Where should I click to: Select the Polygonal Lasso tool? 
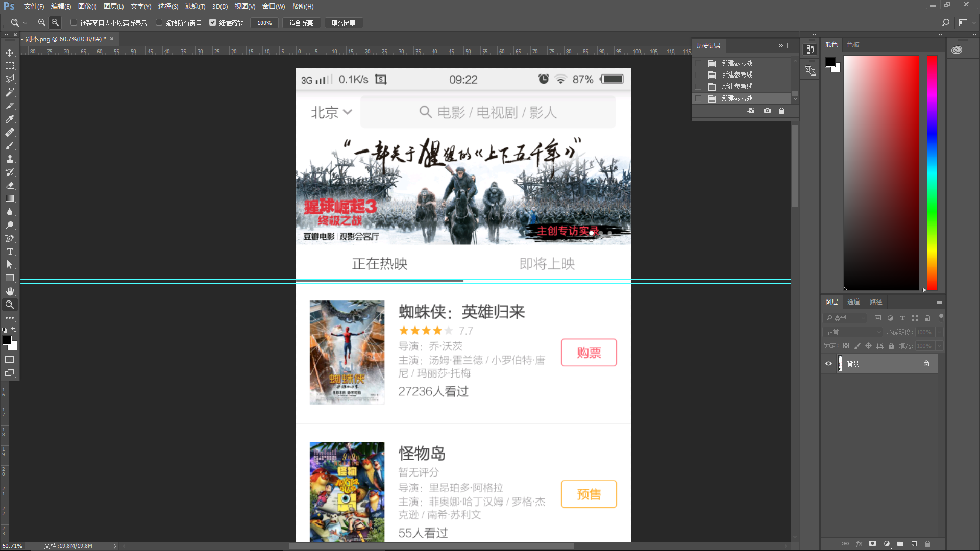pyautogui.click(x=10, y=79)
